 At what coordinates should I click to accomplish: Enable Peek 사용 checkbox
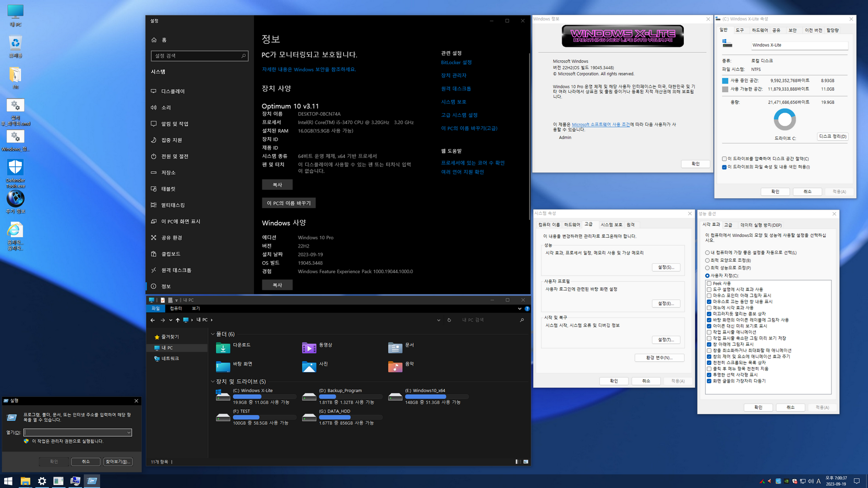[709, 283]
